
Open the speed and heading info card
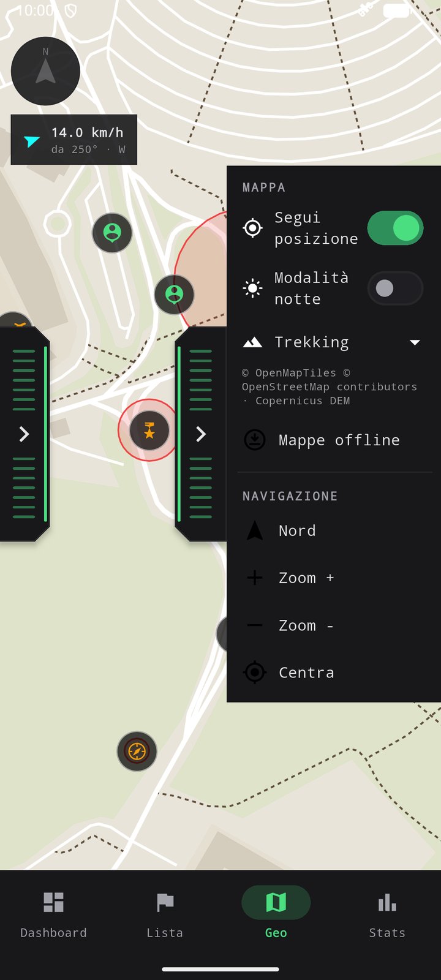point(73,140)
